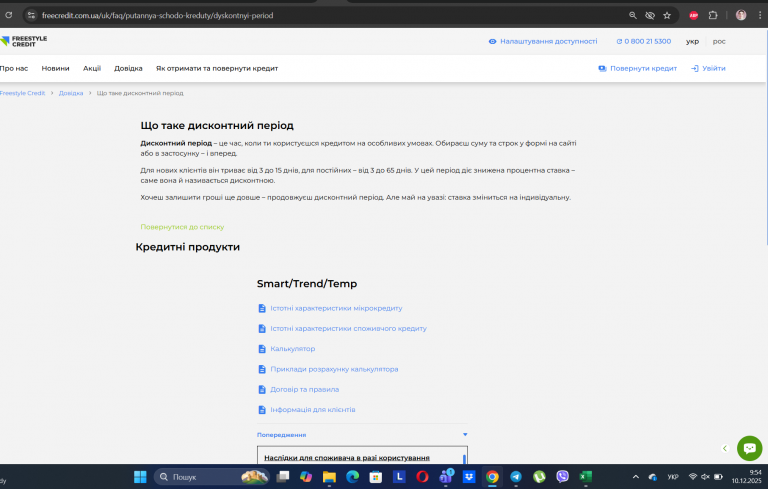The image size is (768, 489).
Task: Open Chrome three-dot menu
Action: [760, 15]
